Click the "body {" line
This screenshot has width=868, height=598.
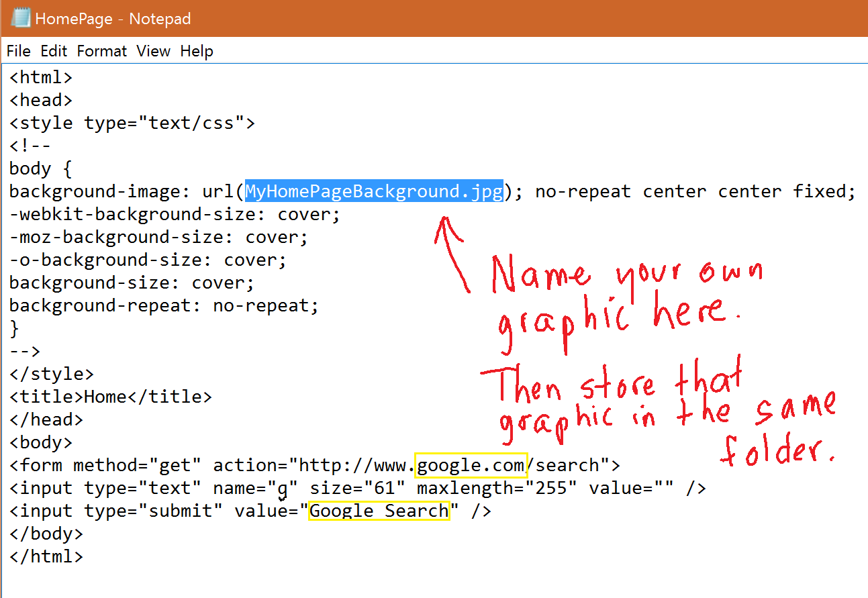pyautogui.click(x=40, y=169)
